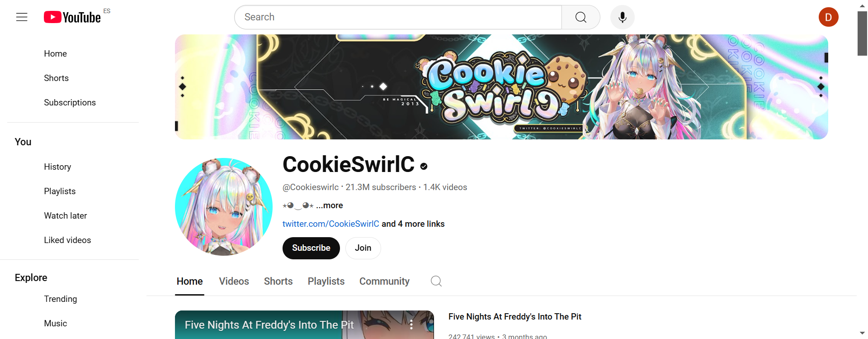Viewport: 868px width, 339px height.
Task: Open the account avatar menu
Action: point(829,17)
